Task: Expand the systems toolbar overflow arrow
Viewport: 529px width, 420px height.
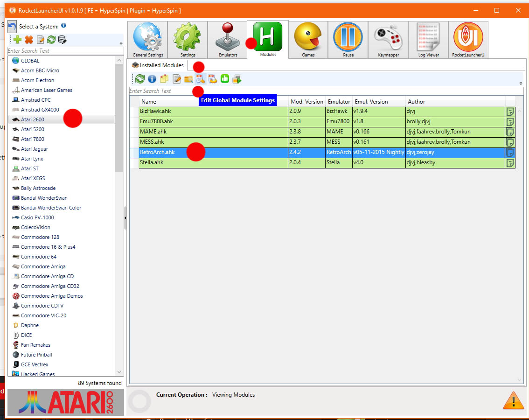Action: pyautogui.click(x=121, y=43)
